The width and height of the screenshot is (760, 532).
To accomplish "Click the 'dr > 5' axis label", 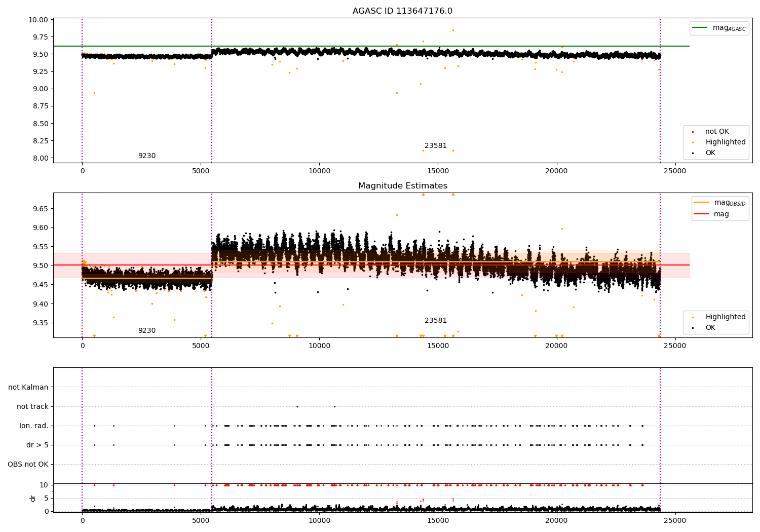I will (37, 445).
